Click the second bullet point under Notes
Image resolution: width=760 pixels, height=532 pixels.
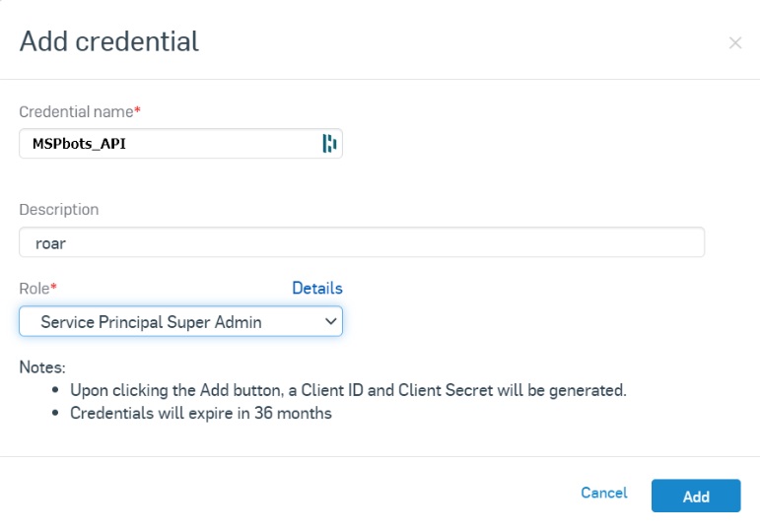[56, 414]
